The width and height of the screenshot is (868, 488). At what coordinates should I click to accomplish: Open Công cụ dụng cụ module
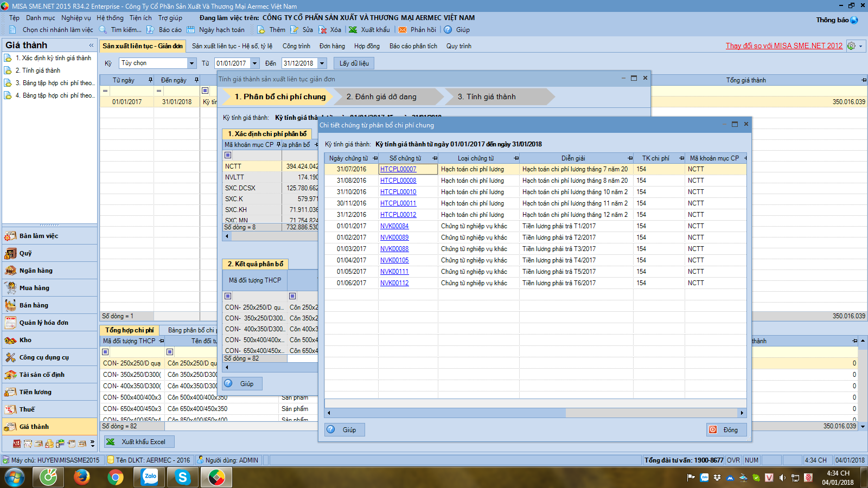tap(49, 357)
